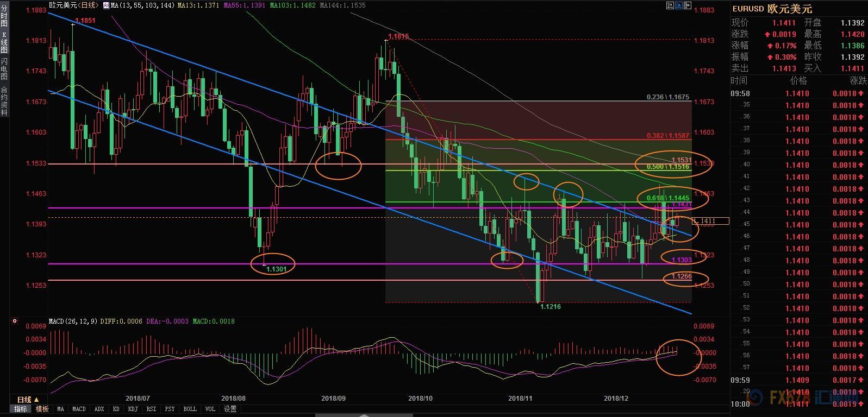This screenshot has width=868, height=417.
Task: Open the 设置 indicator settings button
Action: pos(230,409)
